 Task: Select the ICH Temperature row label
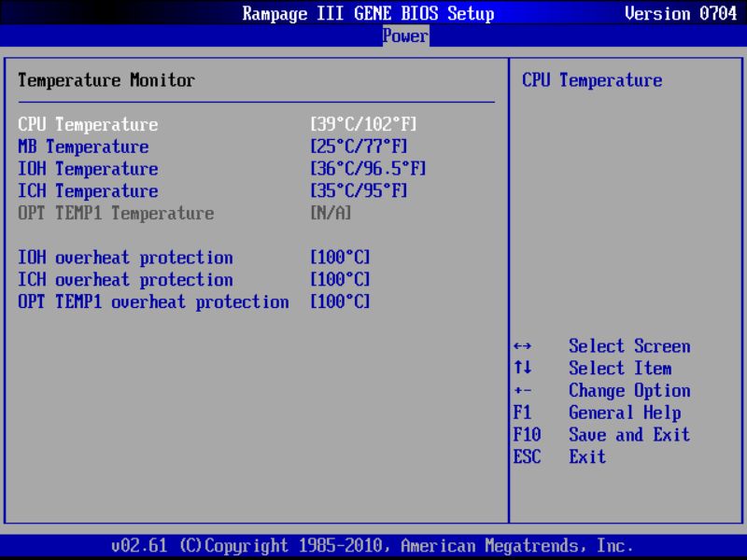[x=88, y=191]
